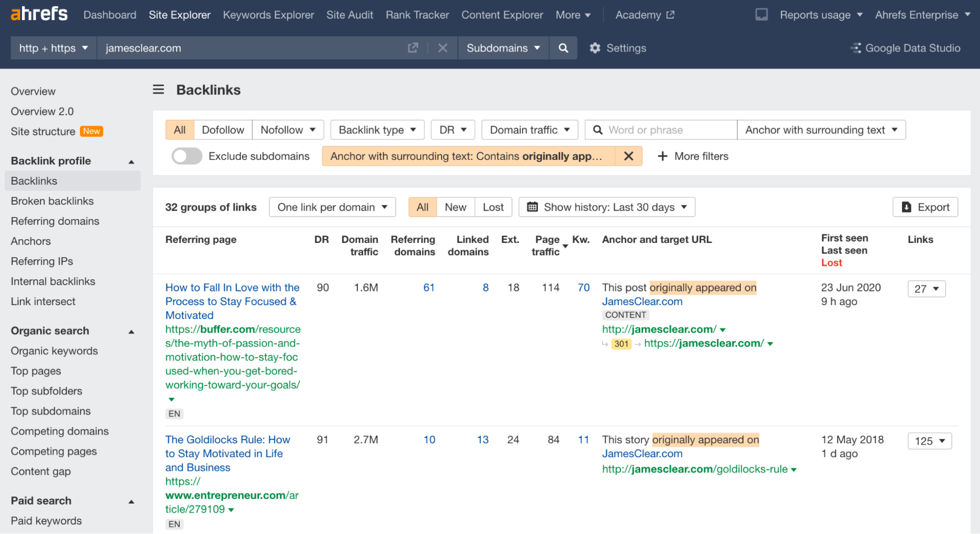Click the calendar icon in Show history control
The height and width of the screenshot is (534, 980).
(x=532, y=207)
